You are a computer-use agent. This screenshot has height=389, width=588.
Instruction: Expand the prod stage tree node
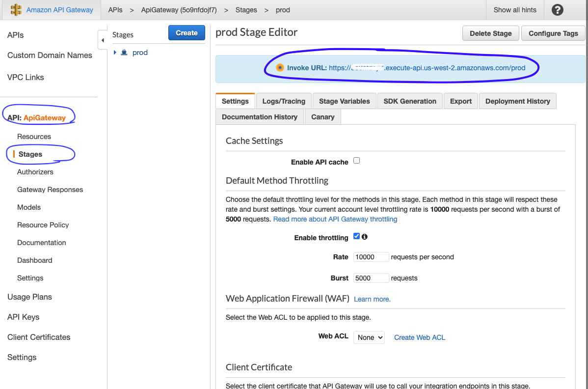tap(115, 53)
